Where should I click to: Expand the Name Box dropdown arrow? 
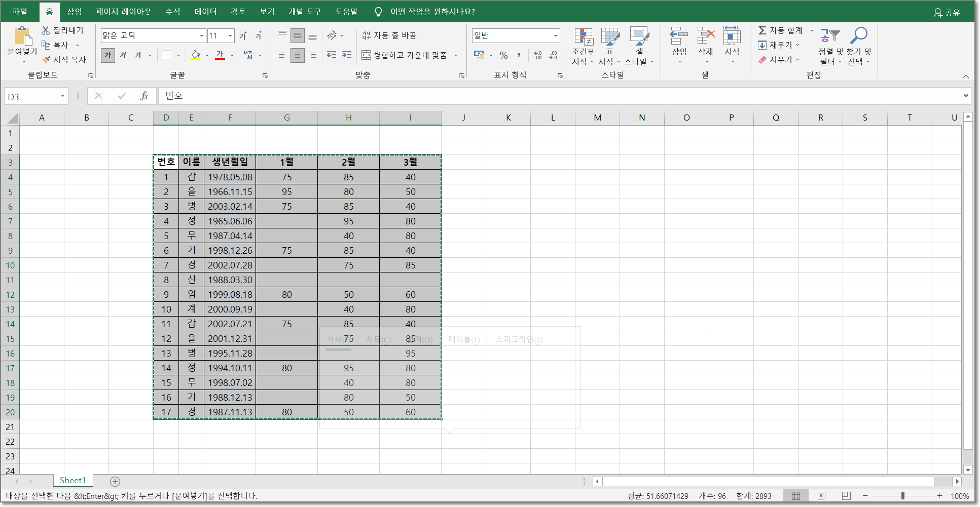point(62,96)
